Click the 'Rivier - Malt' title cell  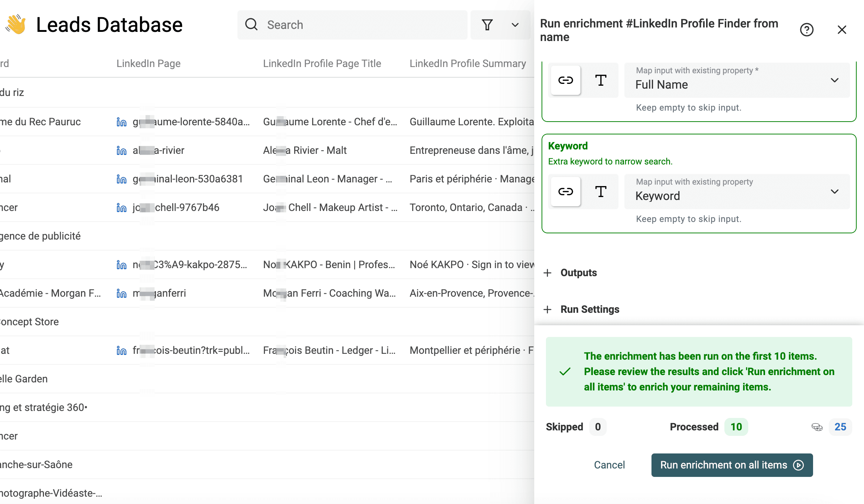[305, 151]
